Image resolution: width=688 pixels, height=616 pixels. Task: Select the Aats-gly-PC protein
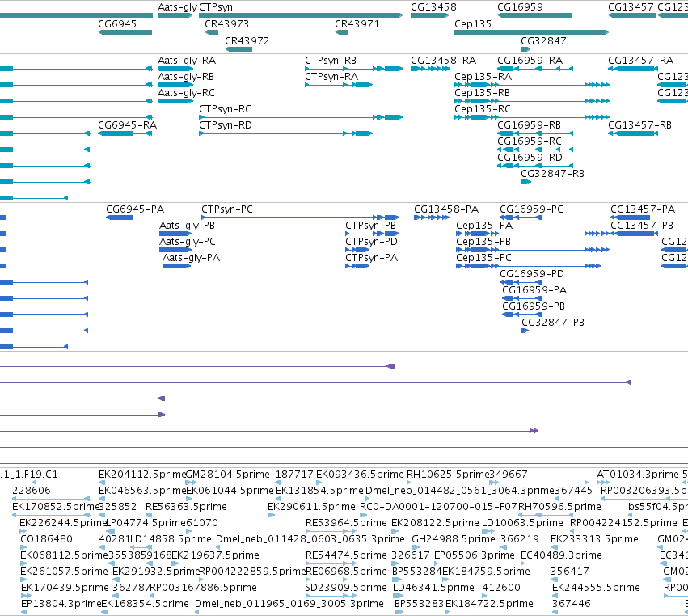[175, 250]
